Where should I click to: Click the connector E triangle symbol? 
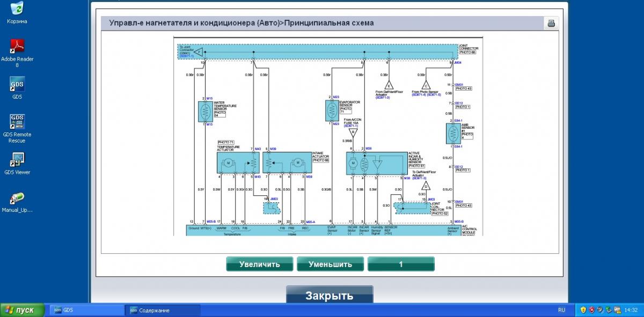389,85
